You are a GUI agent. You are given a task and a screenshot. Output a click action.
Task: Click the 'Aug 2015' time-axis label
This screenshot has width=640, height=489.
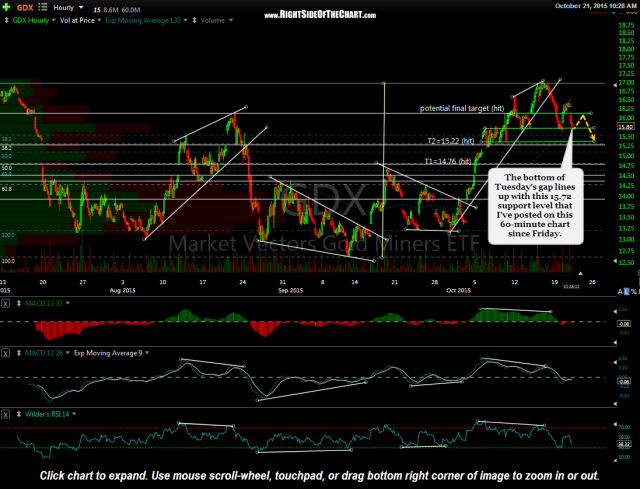pos(122,290)
